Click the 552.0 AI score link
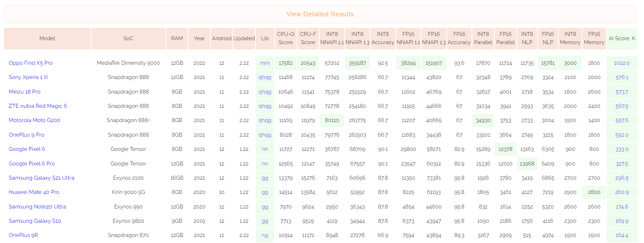 pos(622,135)
